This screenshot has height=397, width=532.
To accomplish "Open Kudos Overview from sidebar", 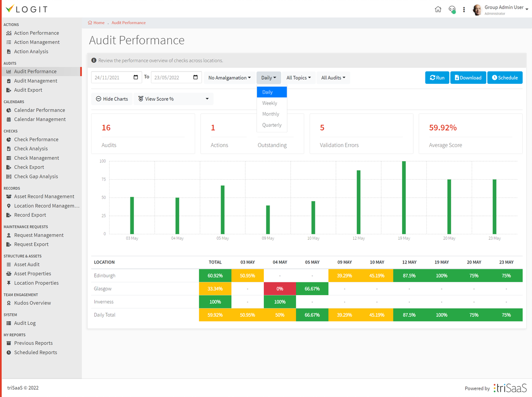I will click(32, 303).
